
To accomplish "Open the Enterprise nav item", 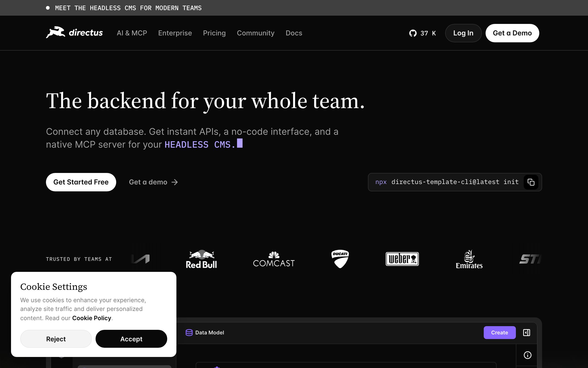I will click(x=175, y=33).
